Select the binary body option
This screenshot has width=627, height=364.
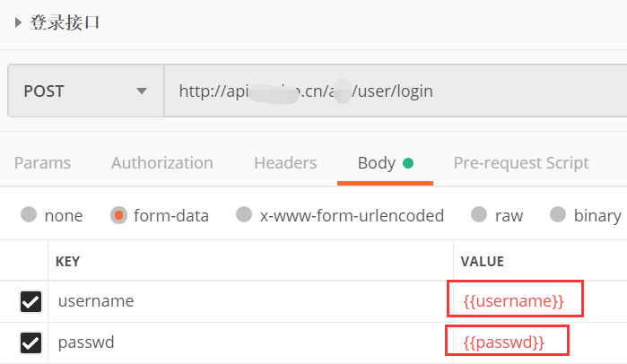pos(558,215)
